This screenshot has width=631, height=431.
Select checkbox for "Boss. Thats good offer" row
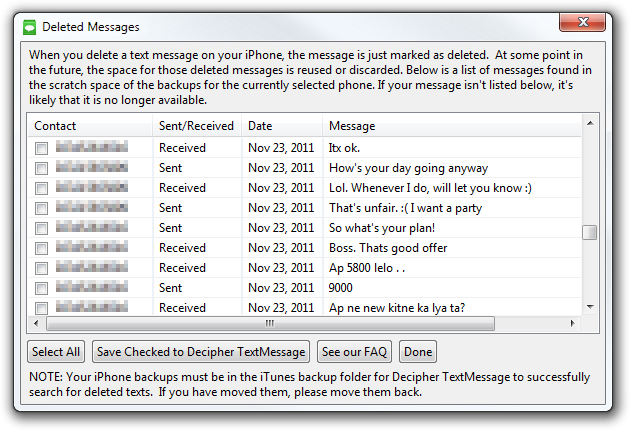(41, 248)
